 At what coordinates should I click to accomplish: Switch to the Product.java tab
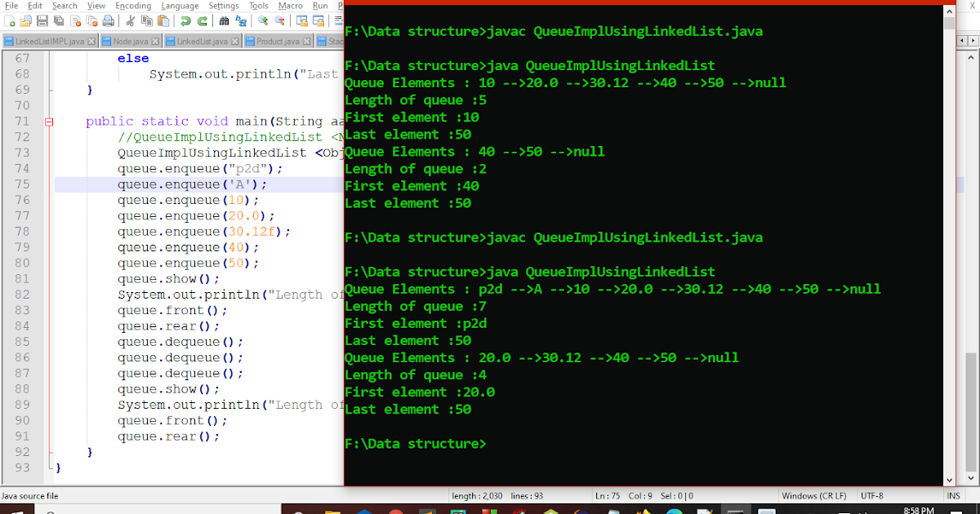(277, 40)
